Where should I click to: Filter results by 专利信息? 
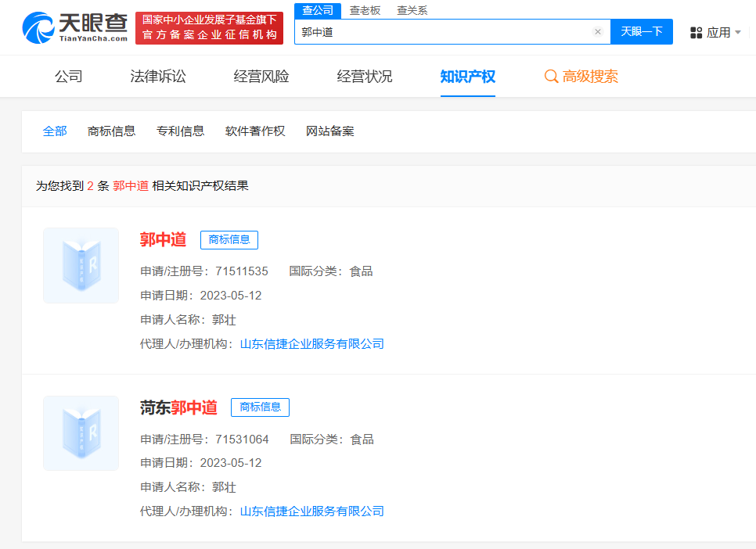pyautogui.click(x=180, y=131)
